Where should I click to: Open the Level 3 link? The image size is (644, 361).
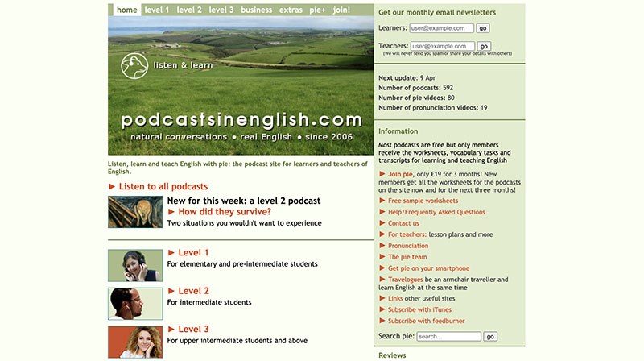coord(193,329)
